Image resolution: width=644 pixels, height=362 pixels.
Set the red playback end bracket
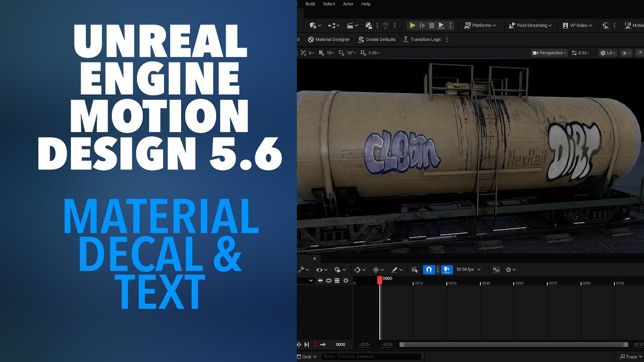click(x=315, y=344)
